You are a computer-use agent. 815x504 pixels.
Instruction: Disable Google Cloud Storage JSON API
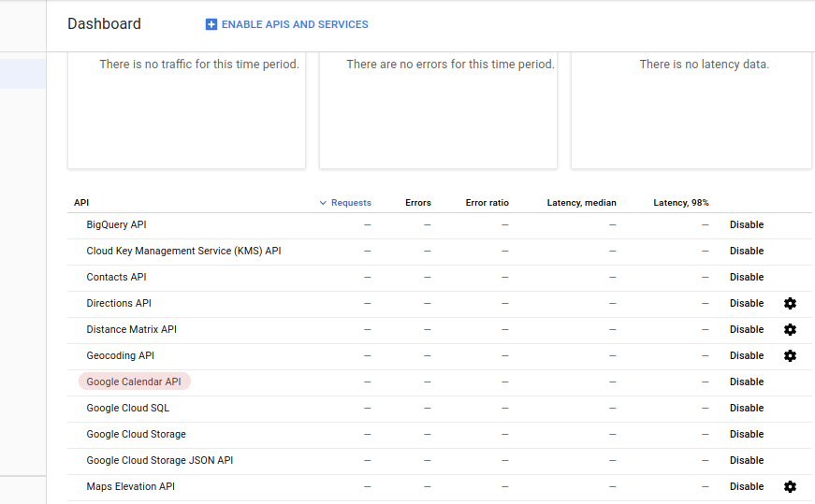pos(747,460)
